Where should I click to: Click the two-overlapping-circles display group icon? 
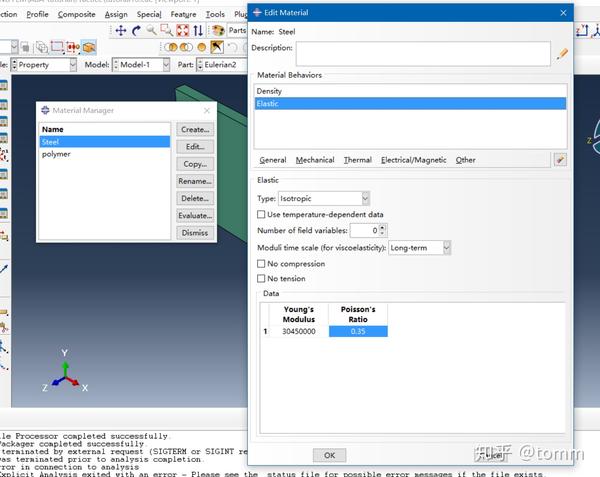pyautogui.click(x=187, y=47)
